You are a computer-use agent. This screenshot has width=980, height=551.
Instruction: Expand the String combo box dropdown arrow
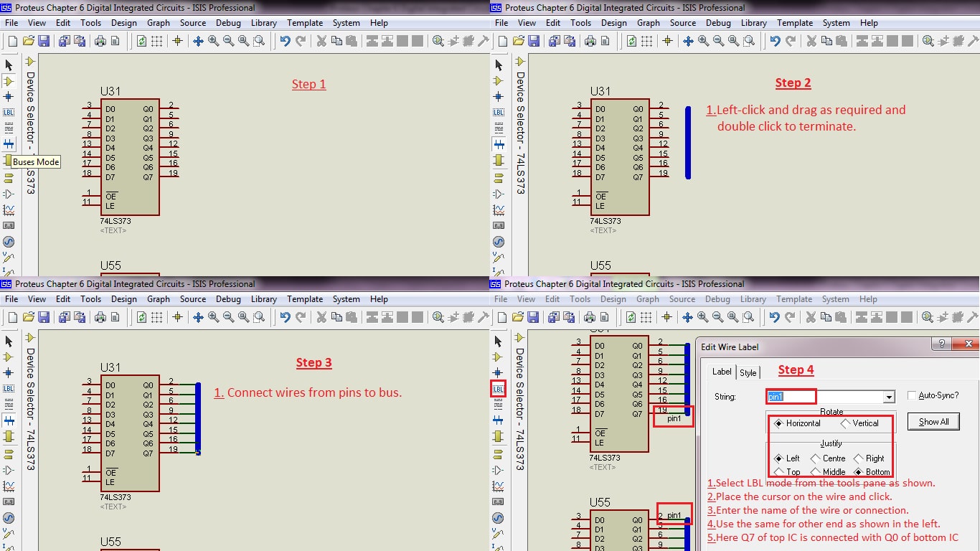(890, 397)
